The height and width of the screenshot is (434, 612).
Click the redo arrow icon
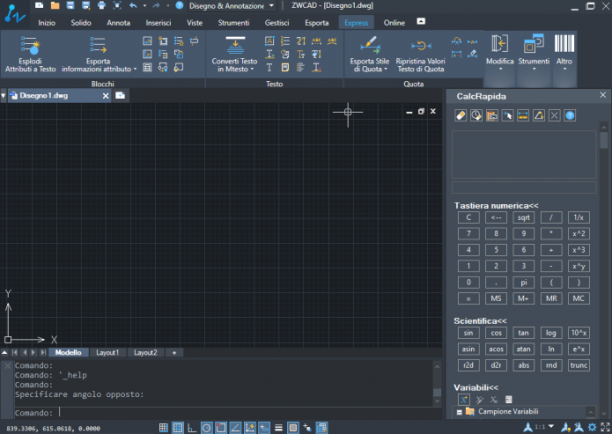(x=156, y=5)
